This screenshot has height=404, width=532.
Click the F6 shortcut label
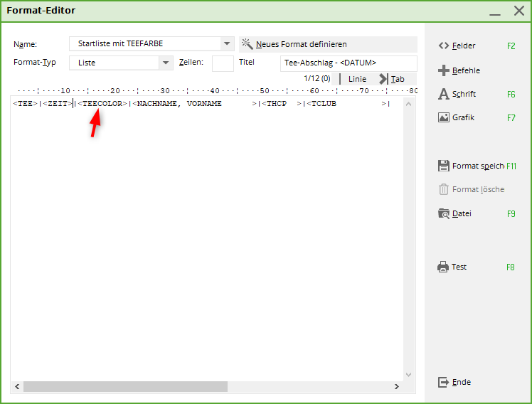coord(511,95)
